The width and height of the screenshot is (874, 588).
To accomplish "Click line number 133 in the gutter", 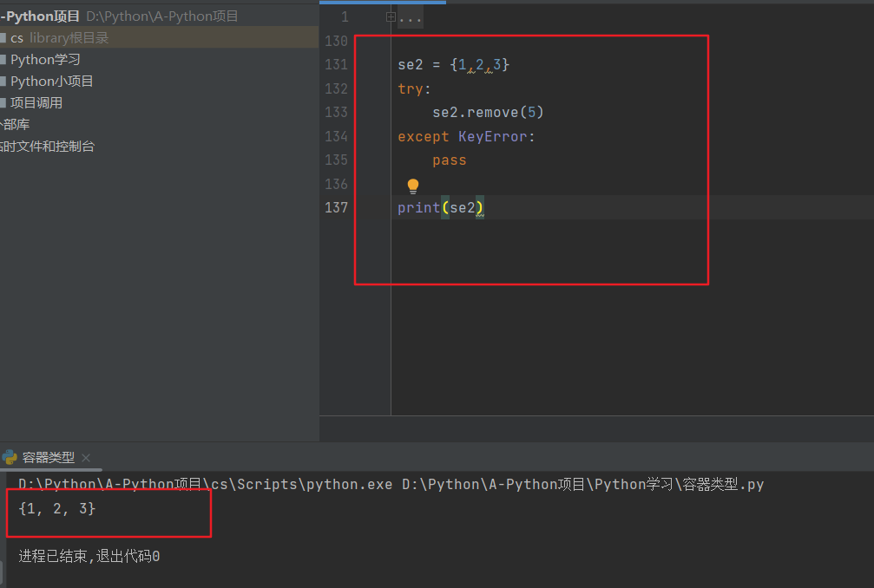I will click(x=335, y=113).
